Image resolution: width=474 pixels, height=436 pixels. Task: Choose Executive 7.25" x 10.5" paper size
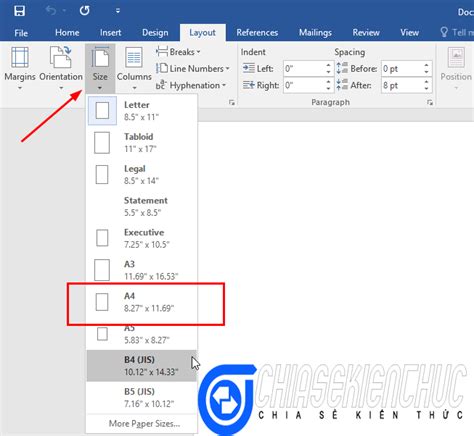pyautogui.click(x=142, y=238)
